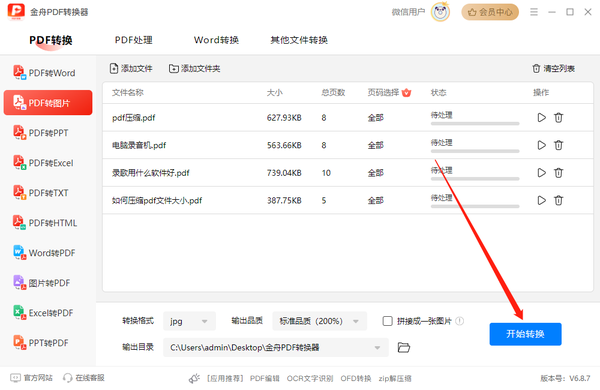Click play icon for 录歌用什么软件好.pdf

(x=541, y=173)
